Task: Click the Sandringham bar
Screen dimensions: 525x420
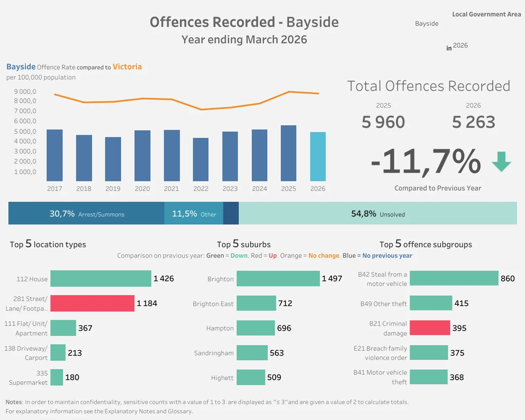Action: point(252,353)
